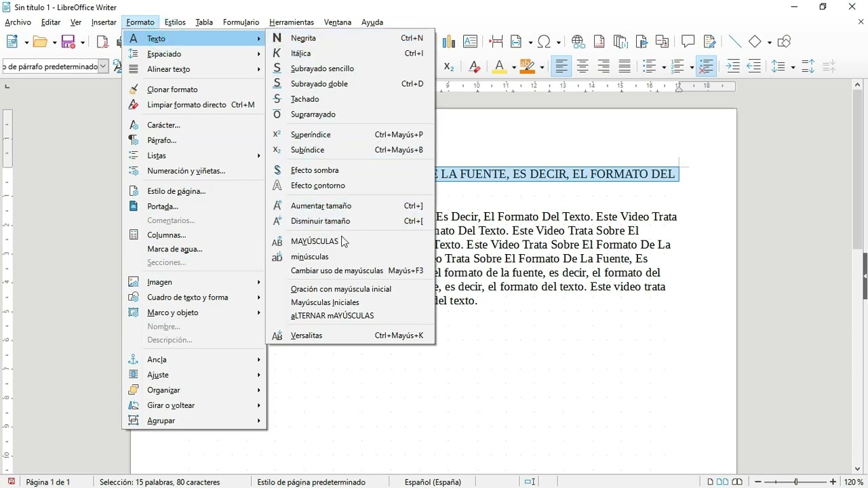Open Espaciado submenu
The width and height of the screenshot is (868, 488).
pos(194,54)
